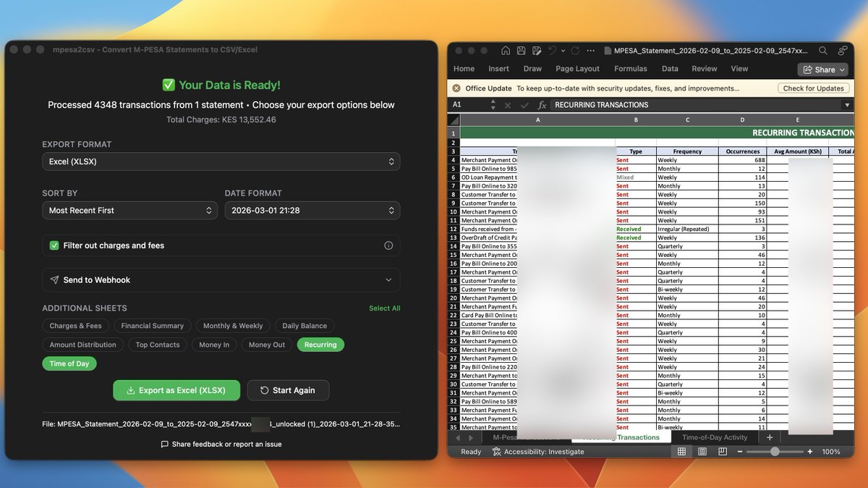Click the formula bar showing RECURRING TRANSACTIONS

(696, 105)
